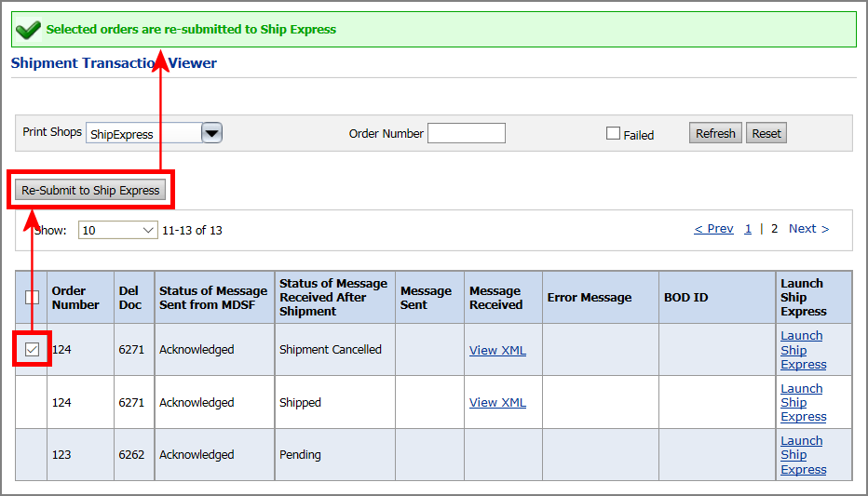Viewport: 868px width, 496px height.
Task: Type in the Order Number field
Action: [466, 133]
